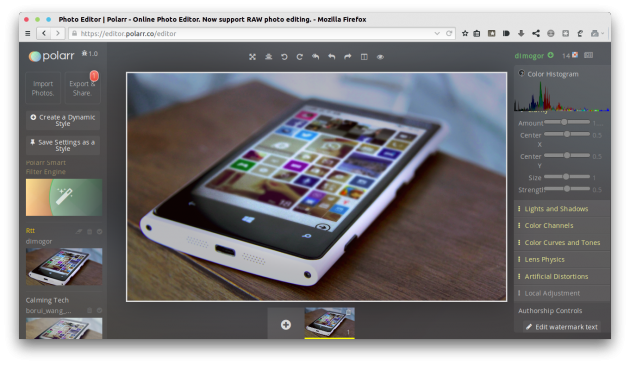Apply the Rtt style thumbnail

(64, 267)
